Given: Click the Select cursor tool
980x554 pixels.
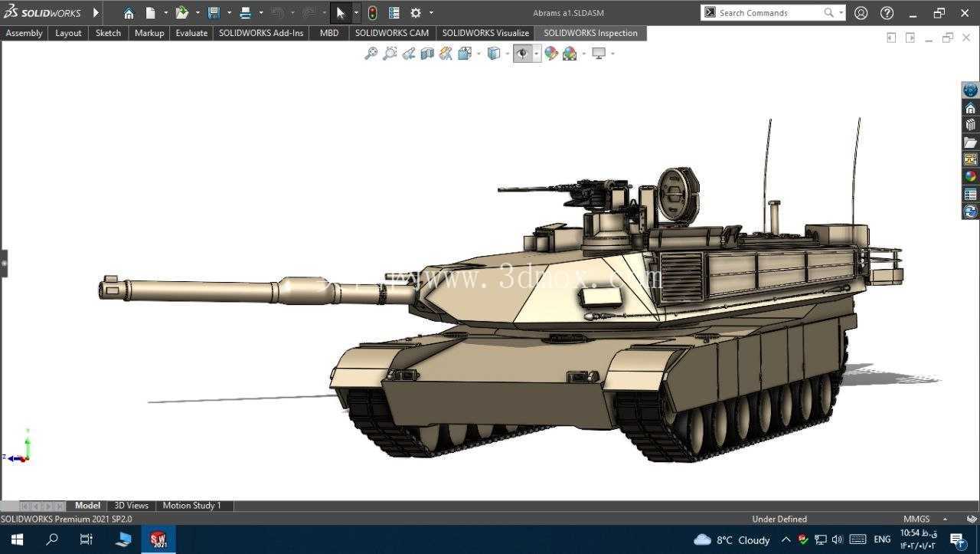Looking at the screenshot, I should tap(341, 13).
